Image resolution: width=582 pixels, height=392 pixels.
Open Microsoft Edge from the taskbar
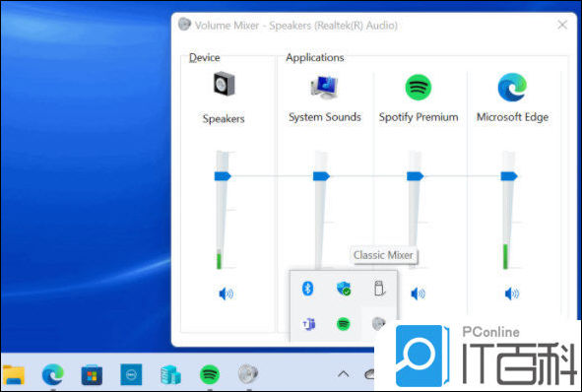53,374
